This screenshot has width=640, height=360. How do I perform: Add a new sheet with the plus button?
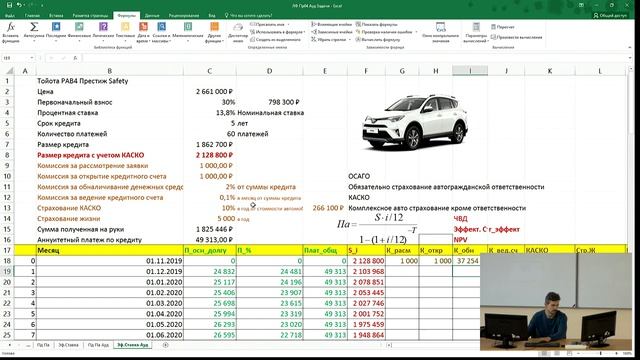(x=165, y=345)
